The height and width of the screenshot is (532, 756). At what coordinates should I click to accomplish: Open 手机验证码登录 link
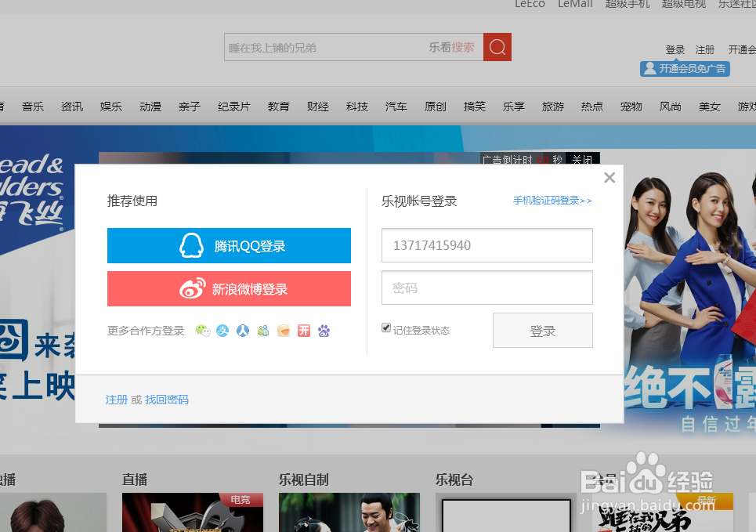tap(552, 201)
